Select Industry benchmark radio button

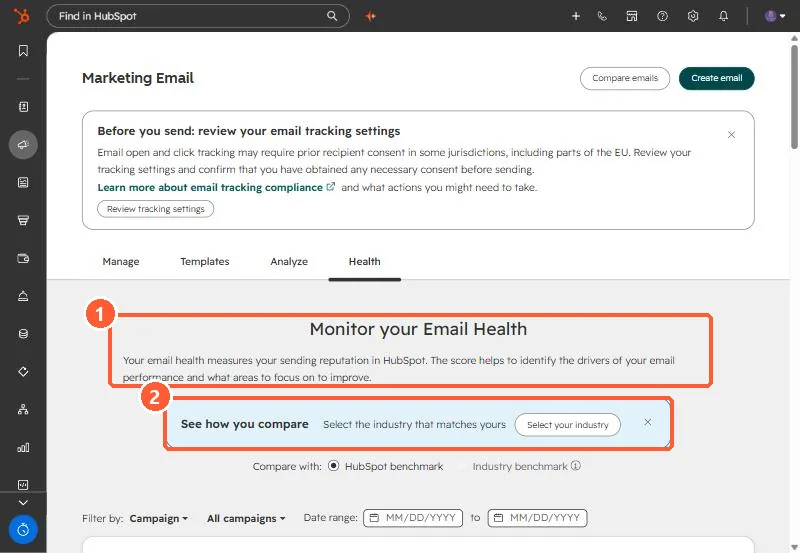point(462,466)
